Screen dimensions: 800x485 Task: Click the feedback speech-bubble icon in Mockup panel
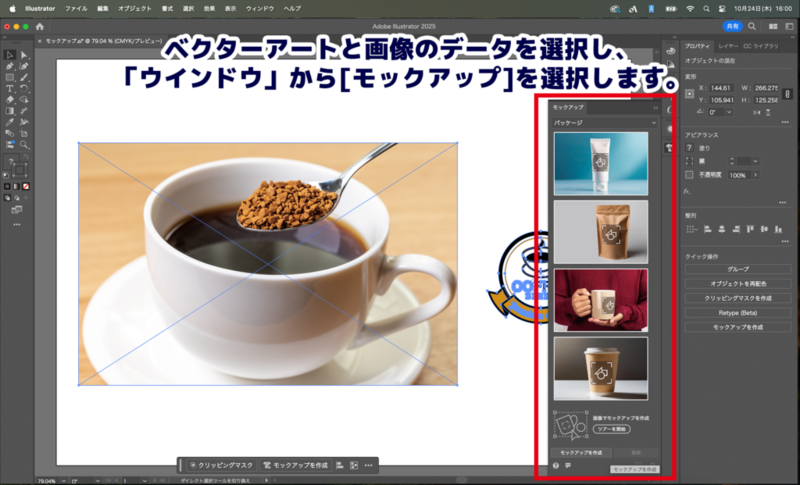tap(568, 466)
